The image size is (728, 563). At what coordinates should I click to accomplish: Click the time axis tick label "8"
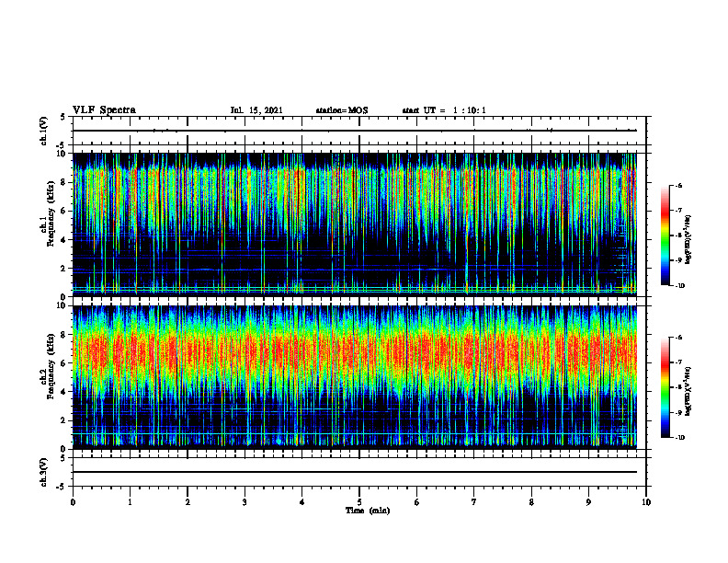tap(531, 502)
